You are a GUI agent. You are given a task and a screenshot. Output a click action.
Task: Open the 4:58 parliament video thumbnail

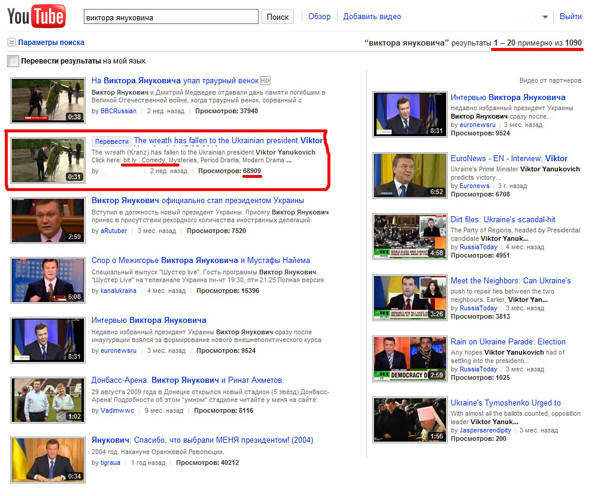tap(410, 236)
